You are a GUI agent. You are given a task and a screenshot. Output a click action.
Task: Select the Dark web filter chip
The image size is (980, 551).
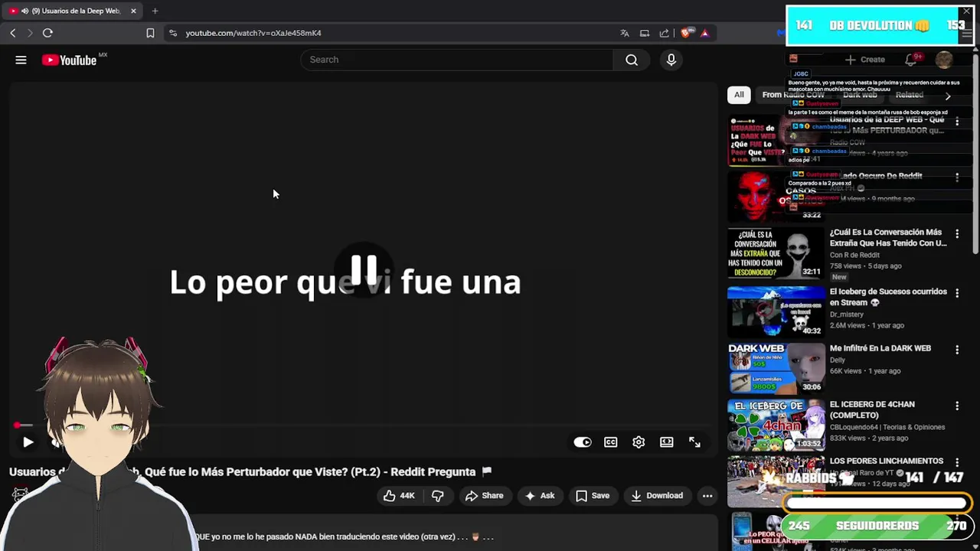[x=860, y=95]
